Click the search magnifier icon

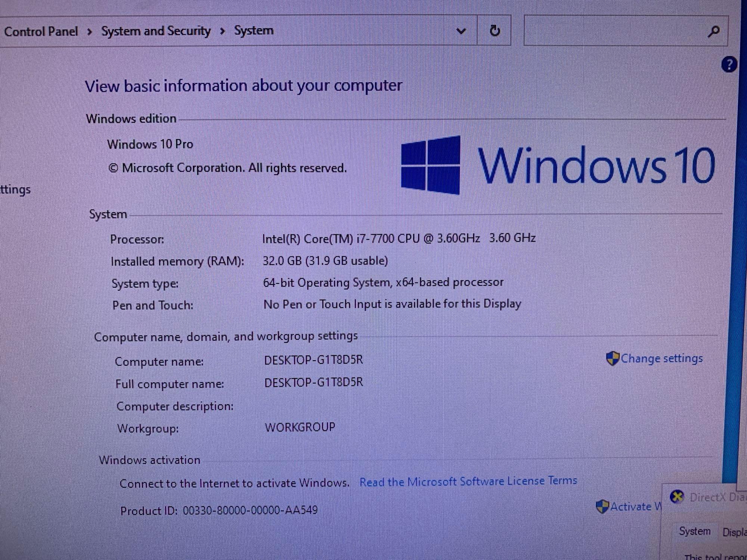[x=714, y=31]
